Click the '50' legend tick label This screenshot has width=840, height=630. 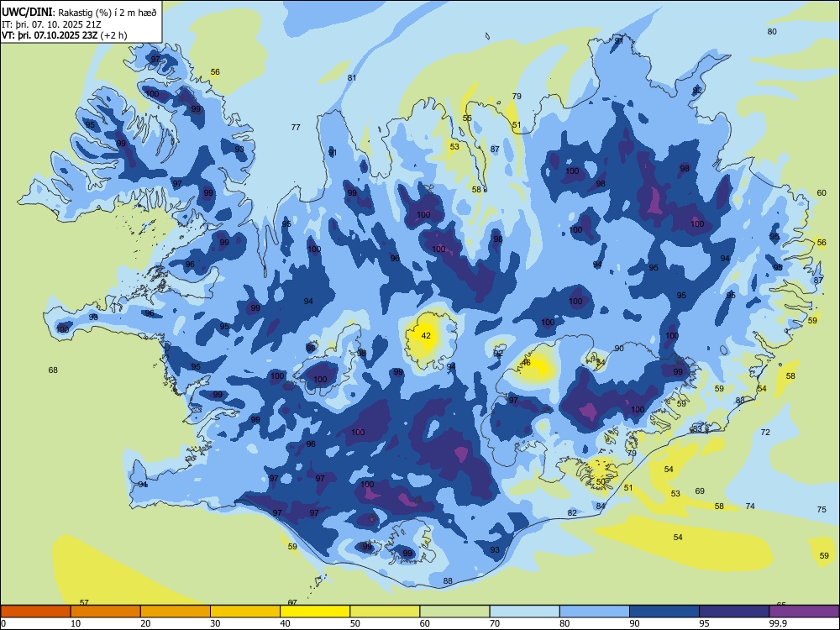355,623
